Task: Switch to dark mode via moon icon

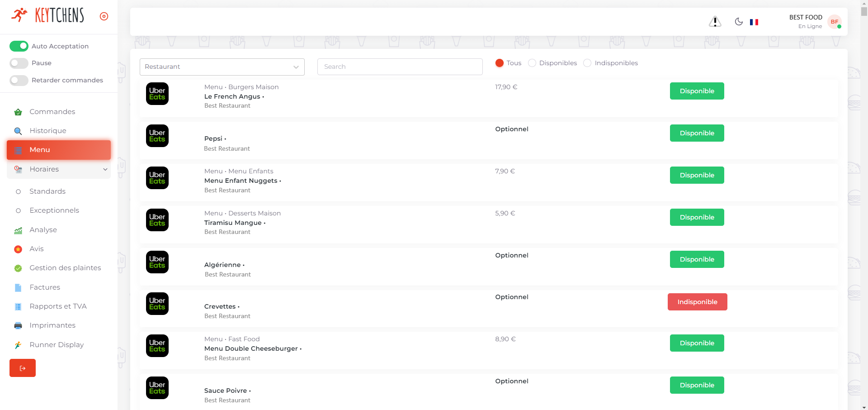Action: click(x=739, y=22)
